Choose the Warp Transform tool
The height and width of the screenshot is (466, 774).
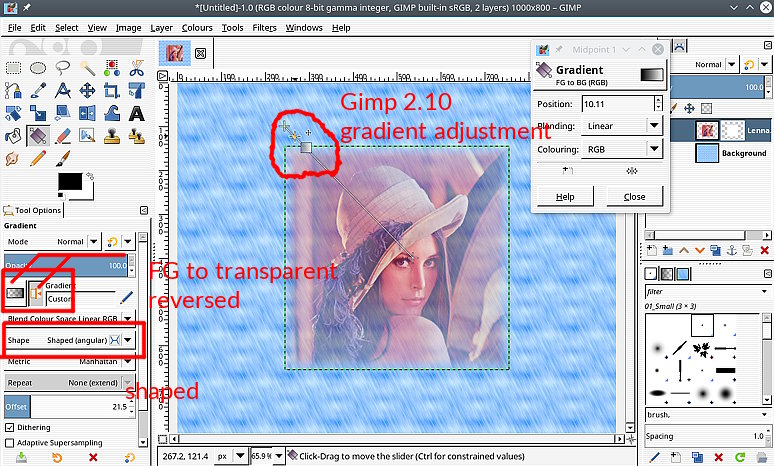pos(112,113)
